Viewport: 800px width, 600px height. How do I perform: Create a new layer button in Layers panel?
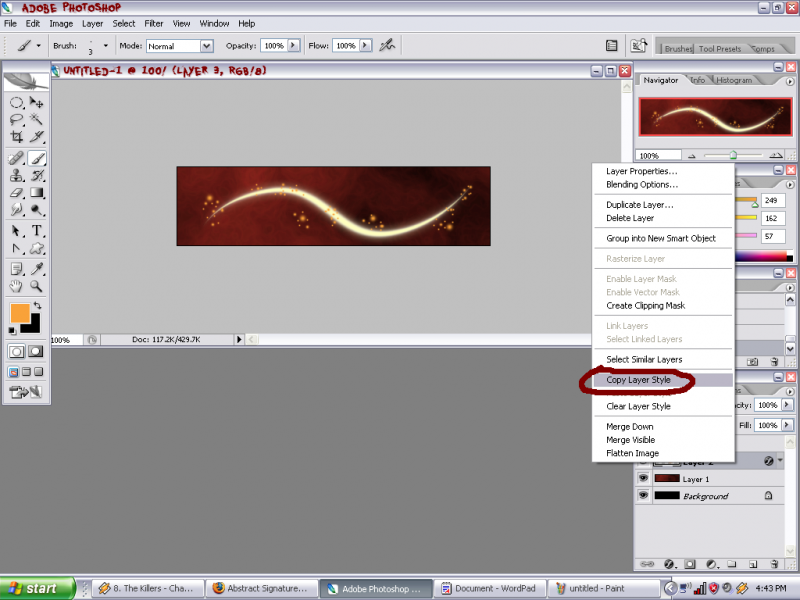(x=753, y=564)
